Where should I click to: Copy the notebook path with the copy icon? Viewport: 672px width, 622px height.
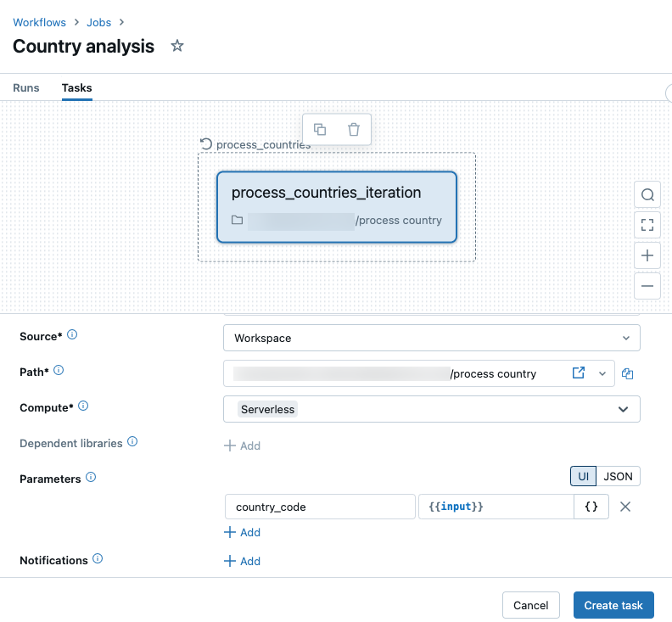coord(628,373)
